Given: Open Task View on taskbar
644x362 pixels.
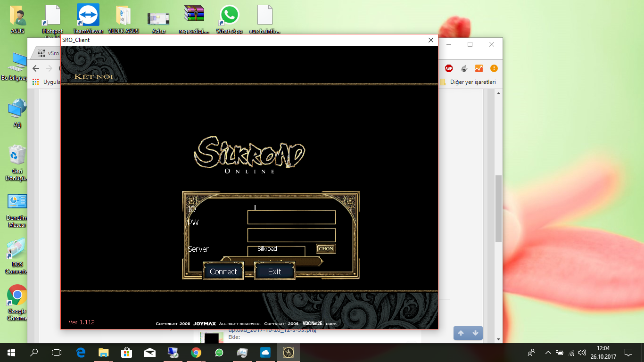Looking at the screenshot, I should tap(57, 352).
